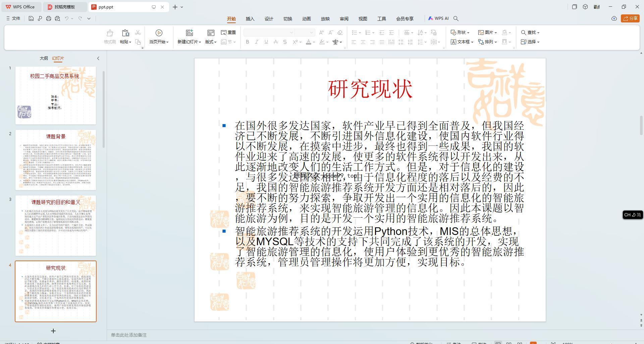Toggle Bold formatting

point(248,42)
